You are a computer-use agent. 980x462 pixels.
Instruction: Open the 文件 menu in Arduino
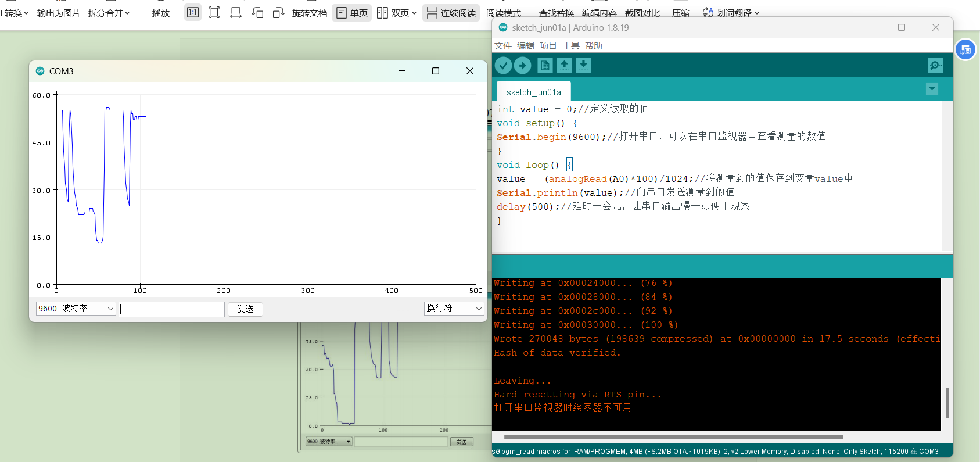point(503,46)
